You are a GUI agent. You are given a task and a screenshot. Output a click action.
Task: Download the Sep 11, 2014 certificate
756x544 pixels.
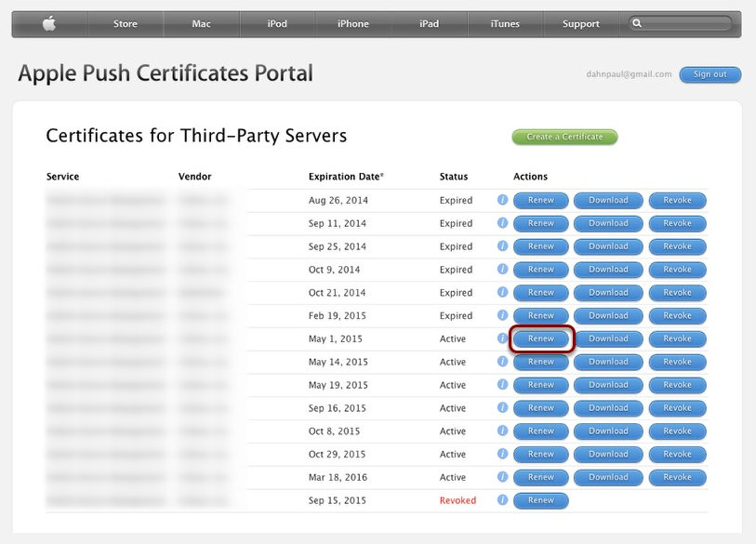(608, 223)
